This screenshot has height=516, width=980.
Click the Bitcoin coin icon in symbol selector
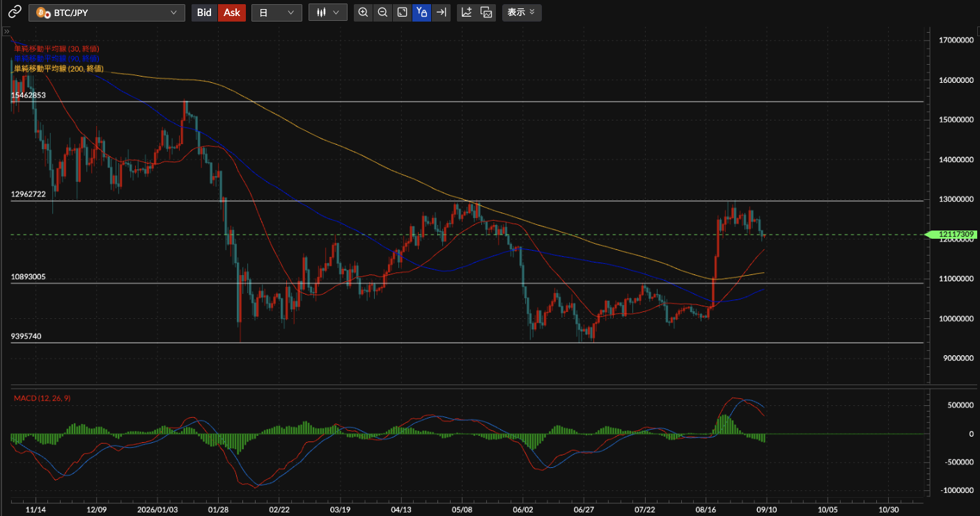point(41,13)
